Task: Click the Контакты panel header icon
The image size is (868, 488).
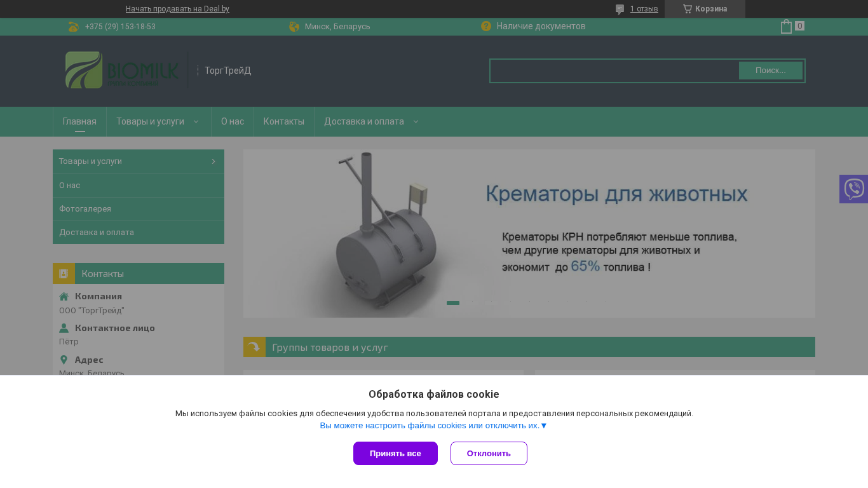Action: pos(64,273)
